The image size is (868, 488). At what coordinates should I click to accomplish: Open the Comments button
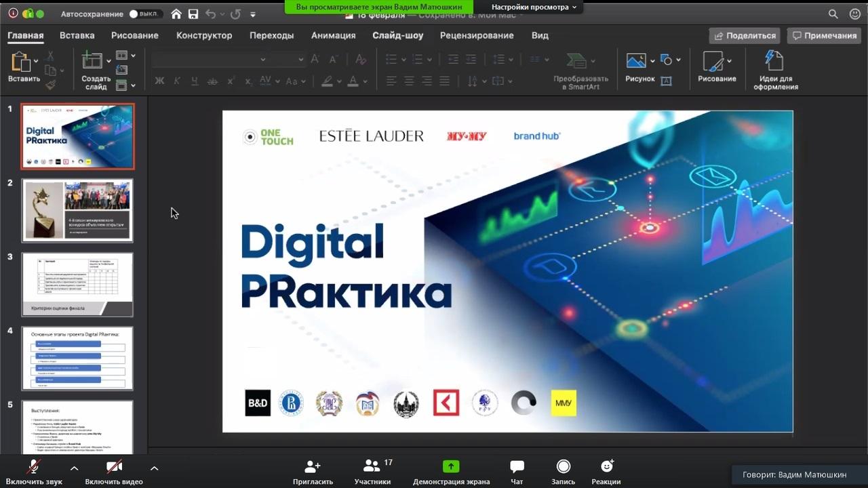click(x=823, y=35)
